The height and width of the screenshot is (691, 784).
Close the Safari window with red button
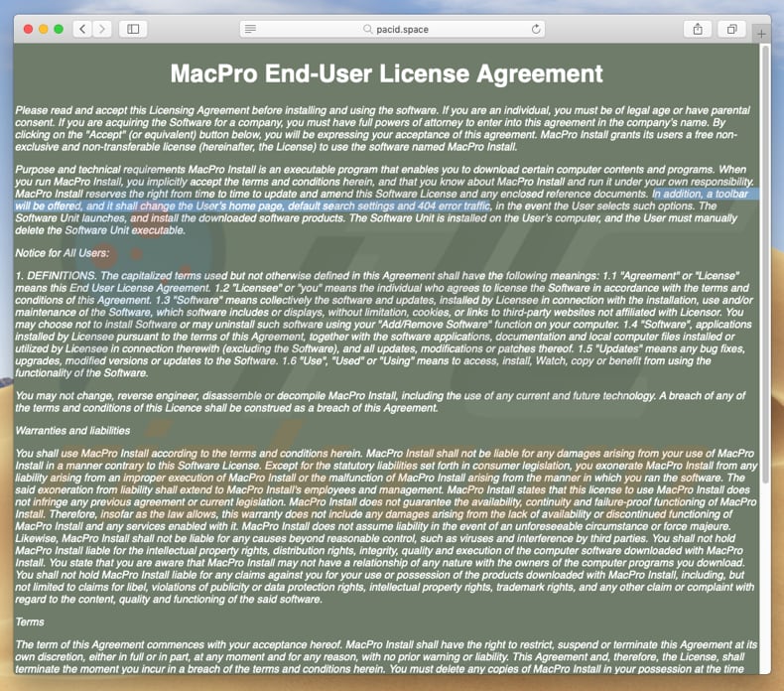click(29, 29)
